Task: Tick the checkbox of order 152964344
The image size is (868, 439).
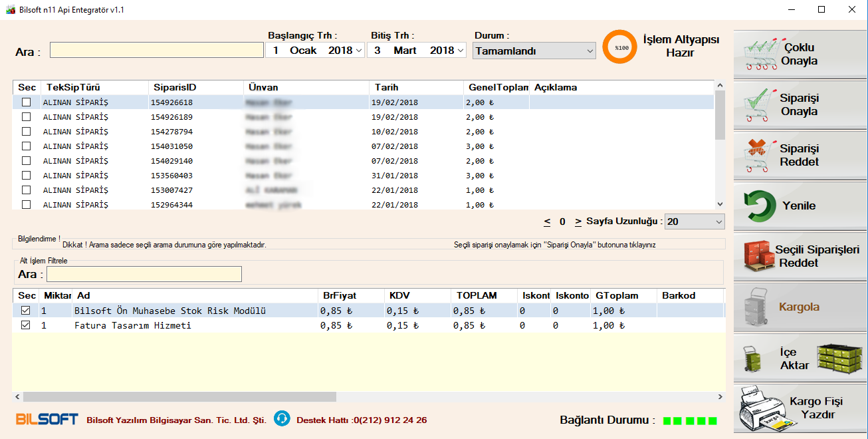Action: click(x=27, y=205)
